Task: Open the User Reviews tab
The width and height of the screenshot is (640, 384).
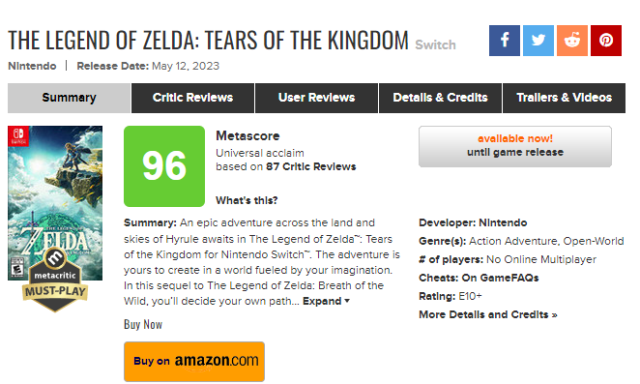Action: [x=316, y=98]
